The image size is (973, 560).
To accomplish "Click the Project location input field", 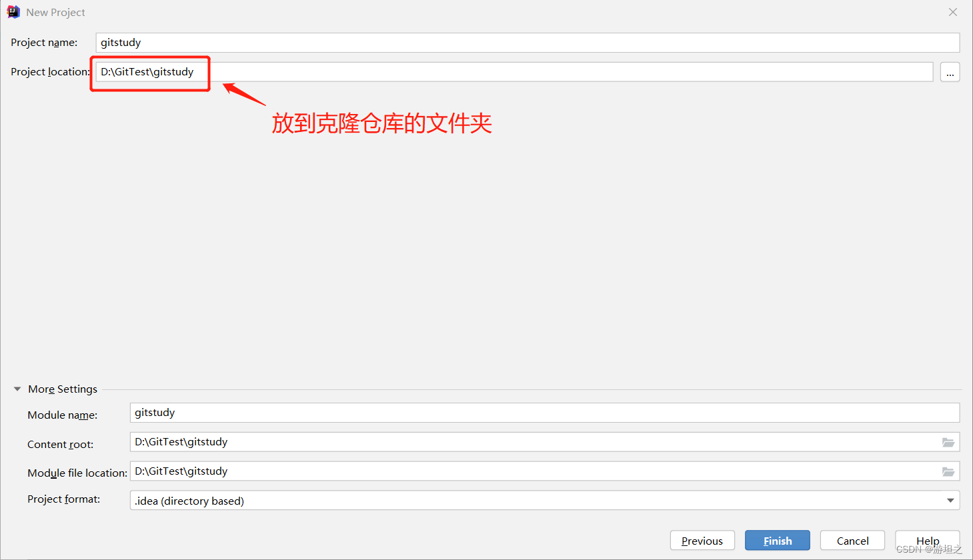I will tap(514, 72).
